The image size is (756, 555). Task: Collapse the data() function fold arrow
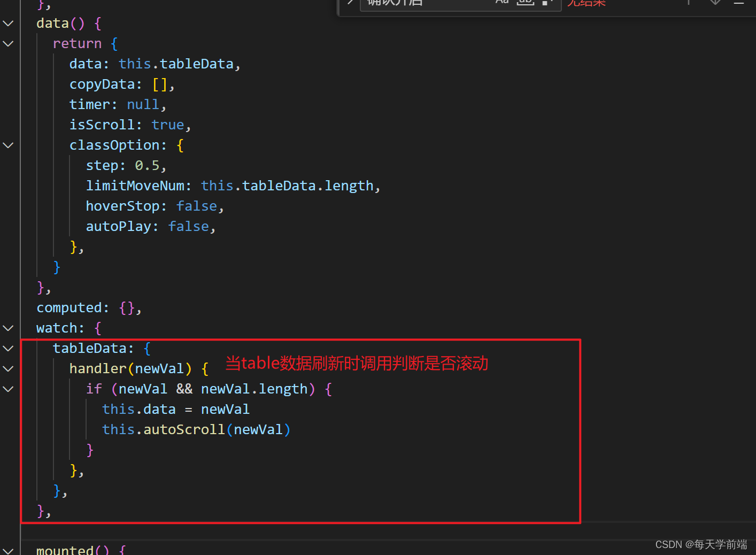click(8, 23)
